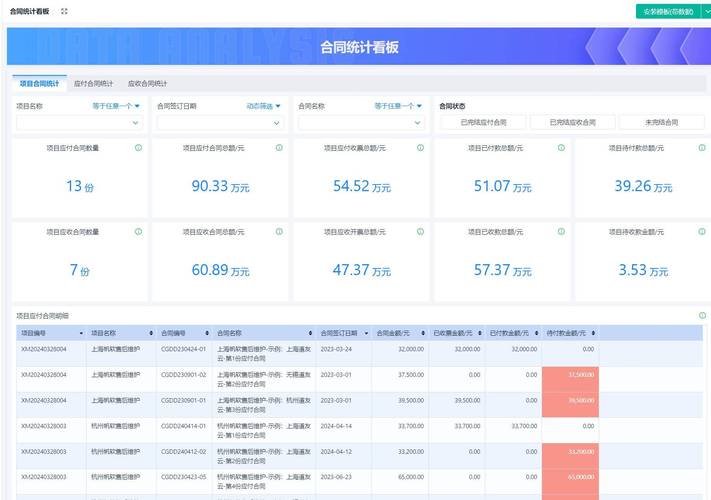Click green 安装模板 button at top right
Screen dimensions: 711x500
point(668,12)
